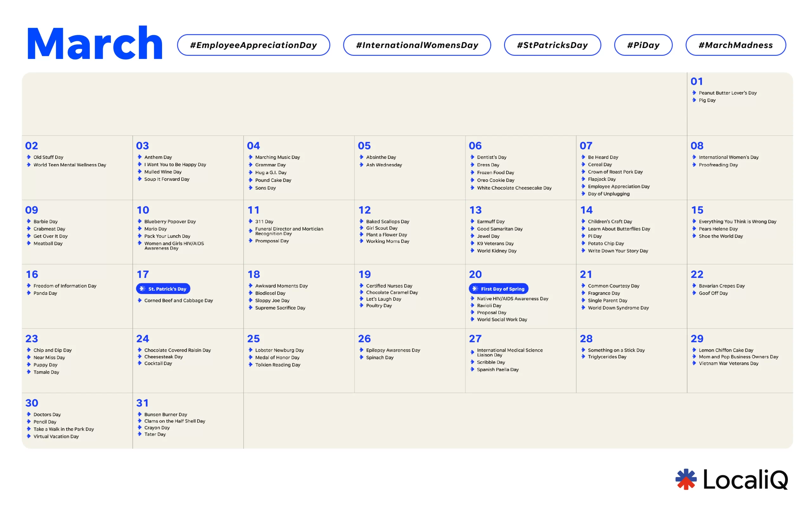Click 'Employee Appreciation Day' entry
The image size is (812, 506).
(x=619, y=187)
